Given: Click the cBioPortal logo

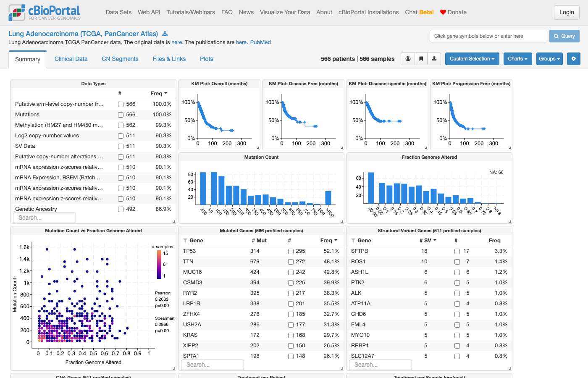Looking at the screenshot, I should [45, 13].
